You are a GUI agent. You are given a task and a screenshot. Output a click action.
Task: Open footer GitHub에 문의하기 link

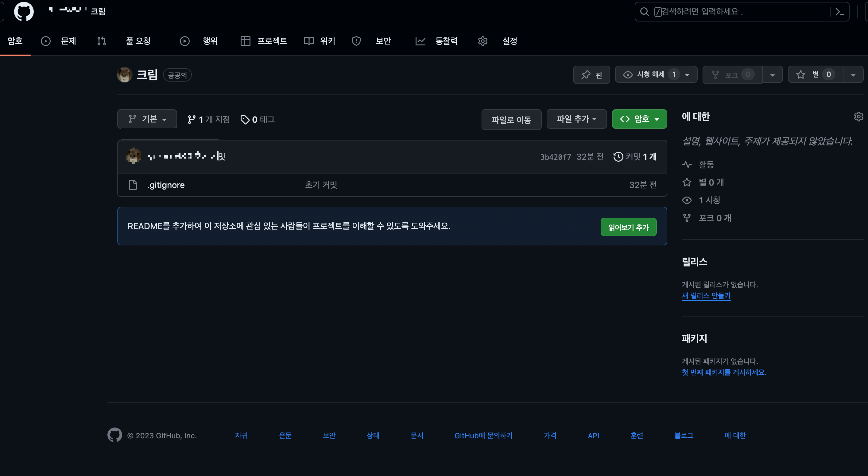483,435
